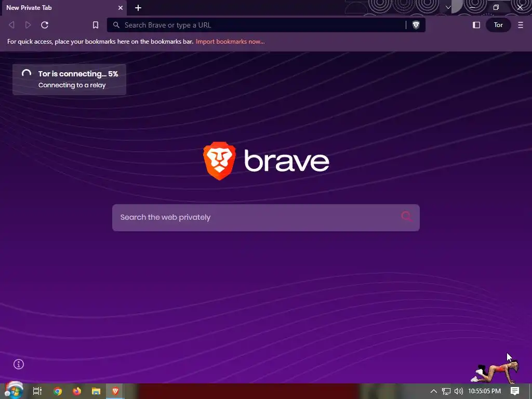The image size is (532, 399).
Task: Open the tab search chevron dropdown
Action: click(448, 7)
